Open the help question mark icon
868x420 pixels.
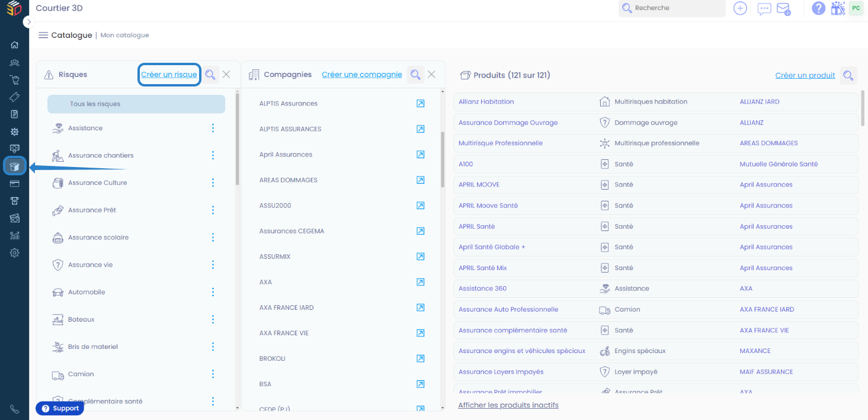coord(818,8)
